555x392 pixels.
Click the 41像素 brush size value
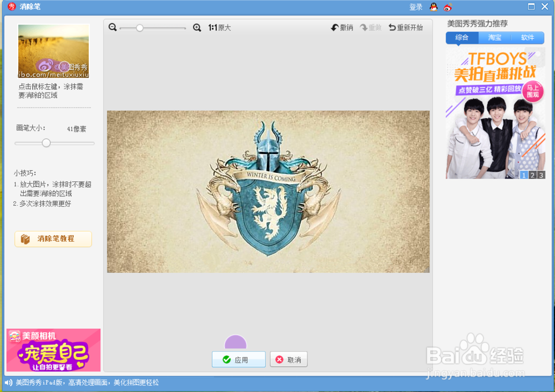77,129
